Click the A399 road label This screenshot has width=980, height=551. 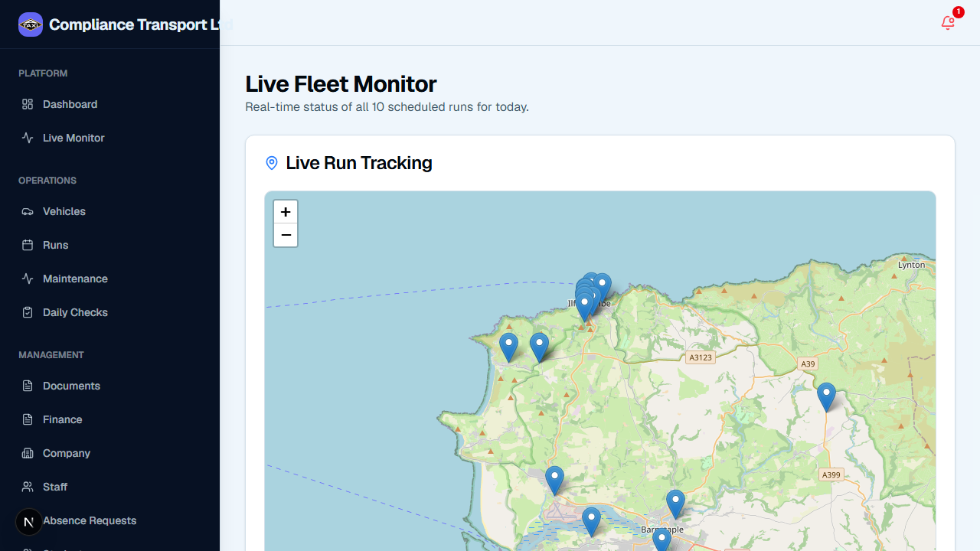831,474
